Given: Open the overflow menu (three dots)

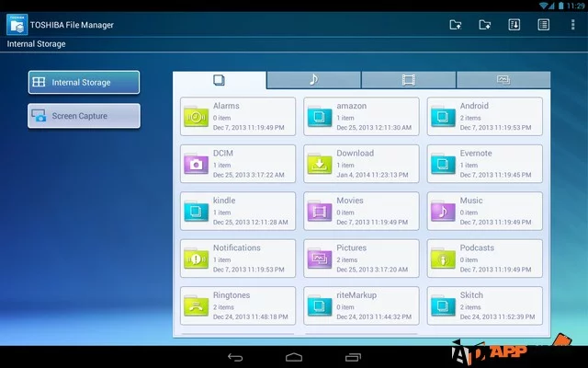Looking at the screenshot, I should (572, 25).
